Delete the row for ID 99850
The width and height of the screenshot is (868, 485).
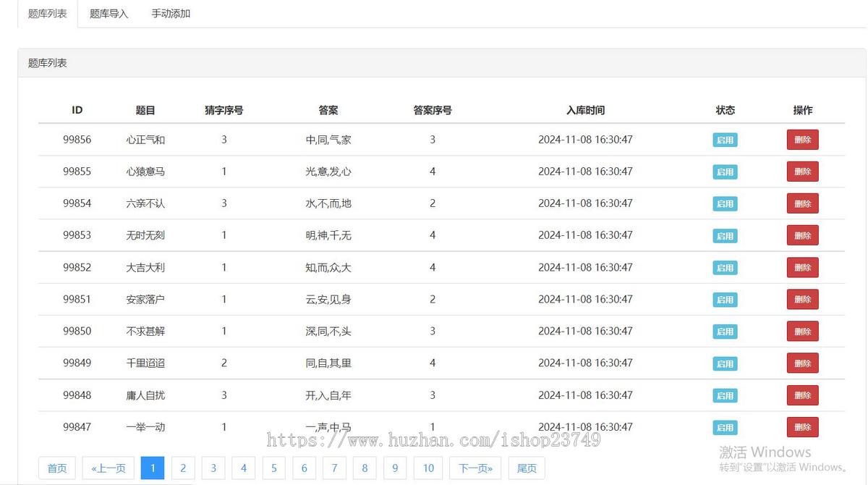(x=802, y=331)
